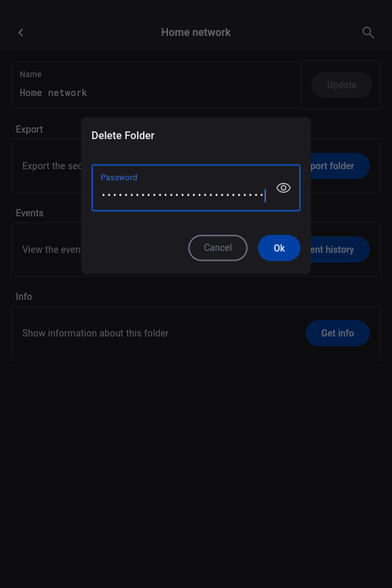Screen dimensions: 392x588
Task: Select the Info section heading
Action: tap(24, 297)
